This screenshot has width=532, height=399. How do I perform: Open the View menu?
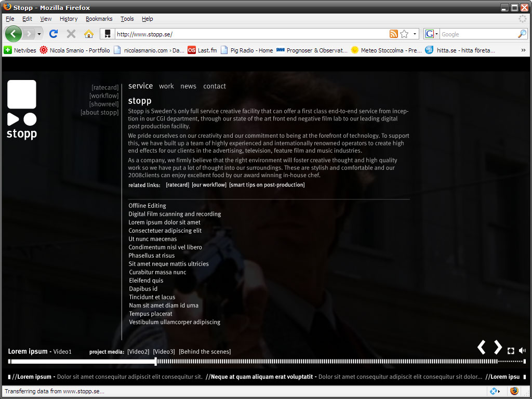46,19
